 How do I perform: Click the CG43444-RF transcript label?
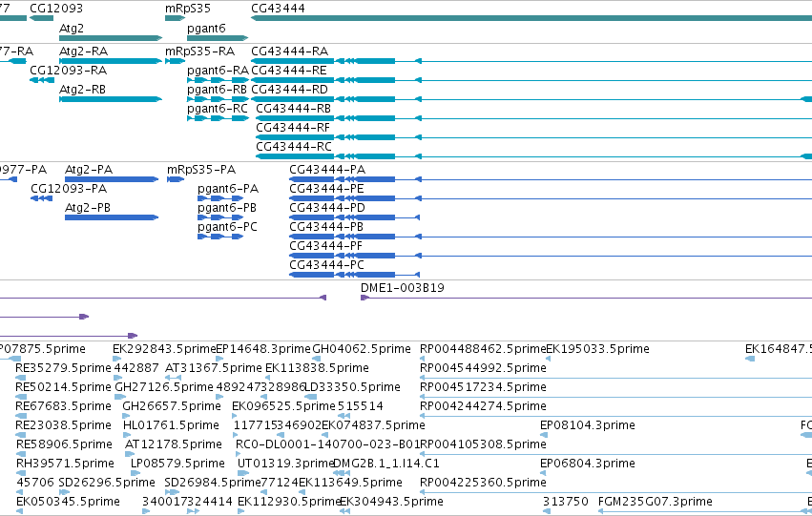[293, 128]
